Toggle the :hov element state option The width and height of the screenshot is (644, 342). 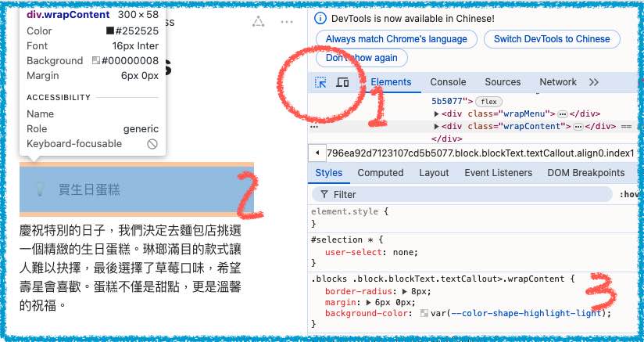630,194
